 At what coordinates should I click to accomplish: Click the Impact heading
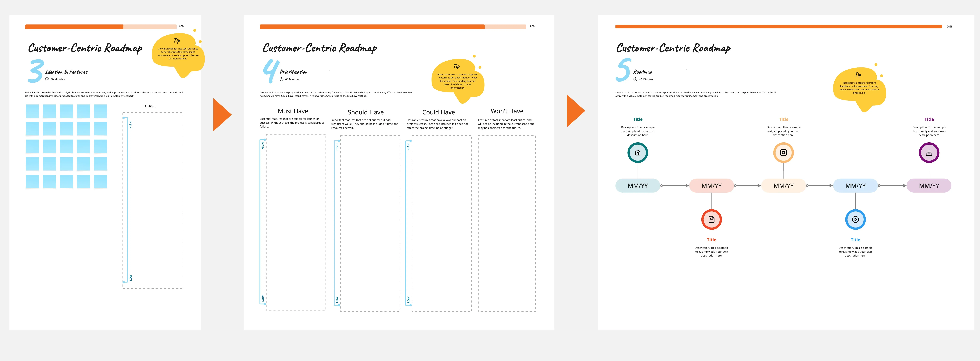149,106
